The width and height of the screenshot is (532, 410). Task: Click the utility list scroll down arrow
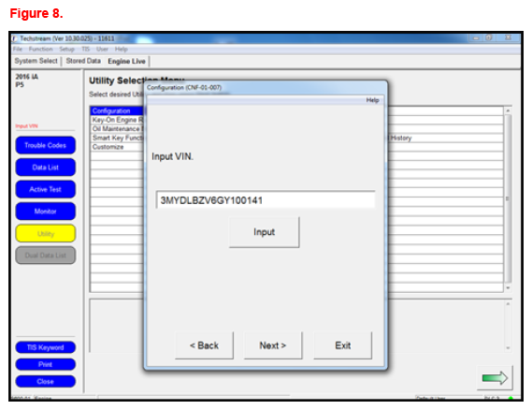[508, 287]
